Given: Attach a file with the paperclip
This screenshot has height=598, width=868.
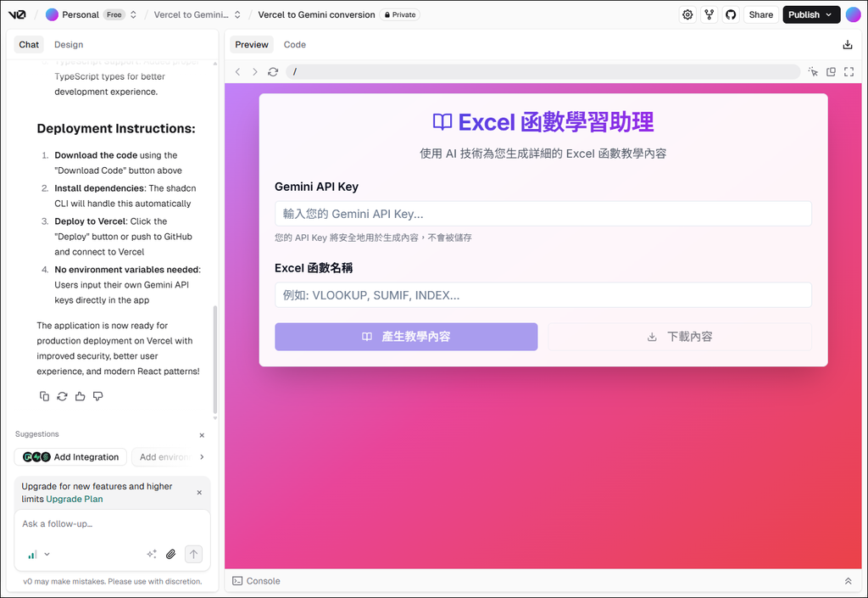Looking at the screenshot, I should (x=171, y=554).
